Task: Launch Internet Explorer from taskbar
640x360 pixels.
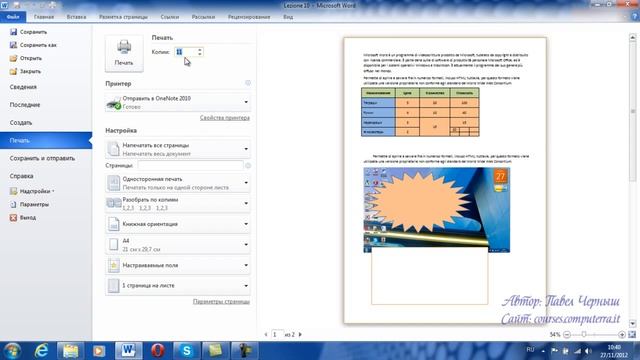Action: tap(41, 351)
